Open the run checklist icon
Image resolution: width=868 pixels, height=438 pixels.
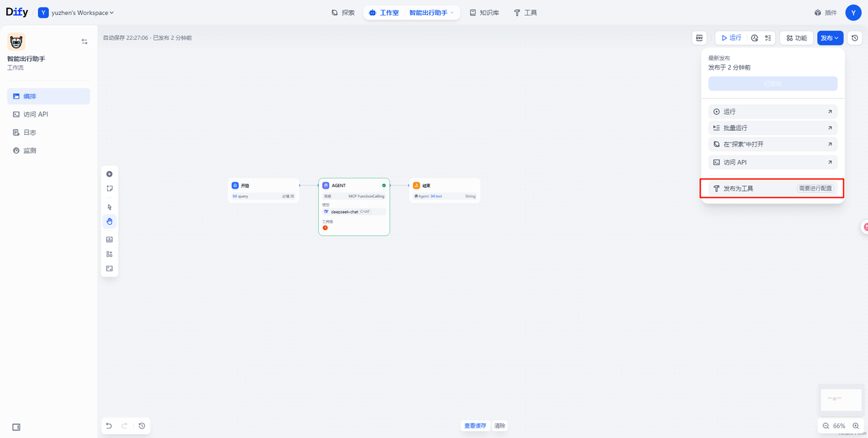coord(768,38)
